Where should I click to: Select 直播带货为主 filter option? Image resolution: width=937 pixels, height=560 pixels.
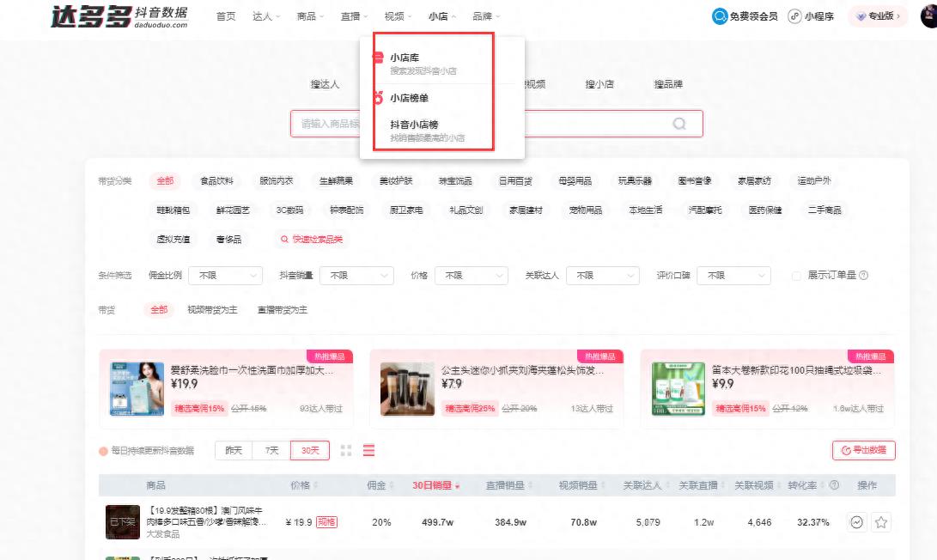282,309
